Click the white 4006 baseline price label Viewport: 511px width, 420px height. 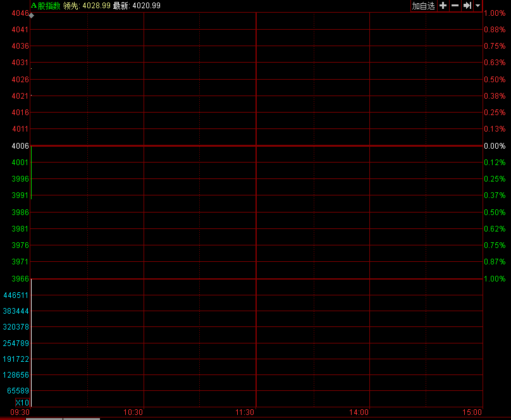[20, 146]
